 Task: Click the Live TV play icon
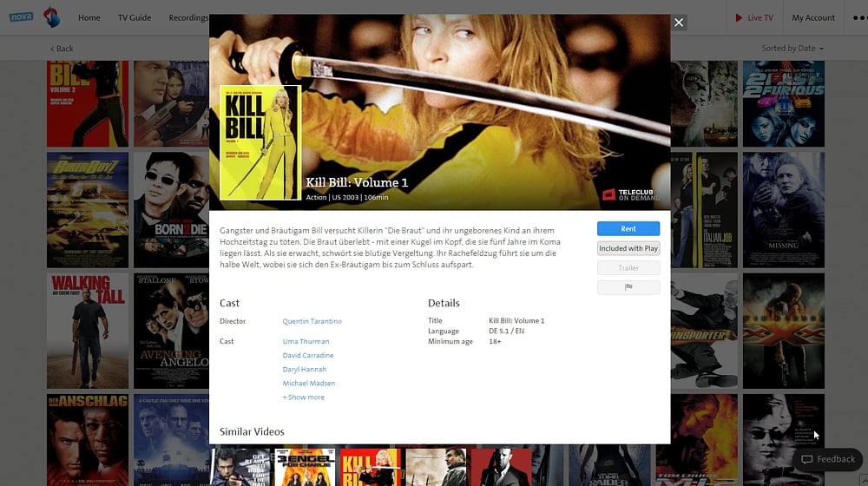[739, 17]
